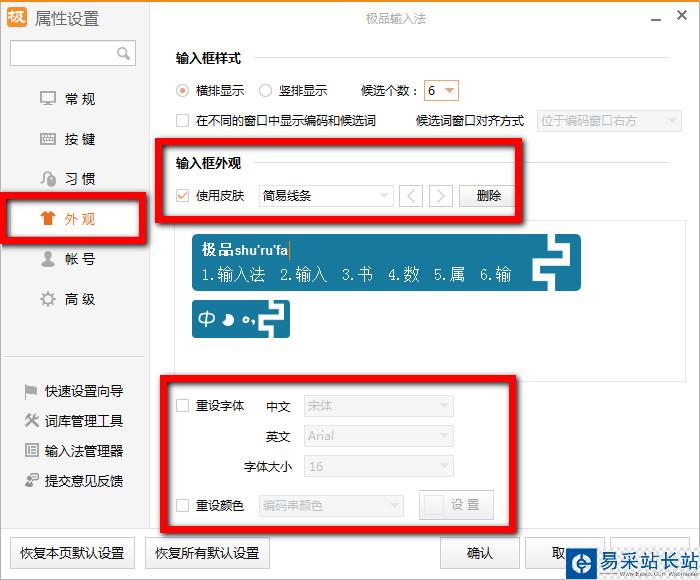Image resolution: width=700 pixels, height=580 pixels.
Task: Show previous skin with left arrow
Action: [411, 196]
